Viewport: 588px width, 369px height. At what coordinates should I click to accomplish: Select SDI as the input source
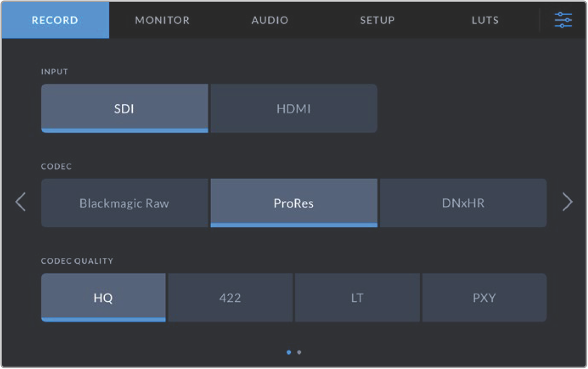coord(124,109)
